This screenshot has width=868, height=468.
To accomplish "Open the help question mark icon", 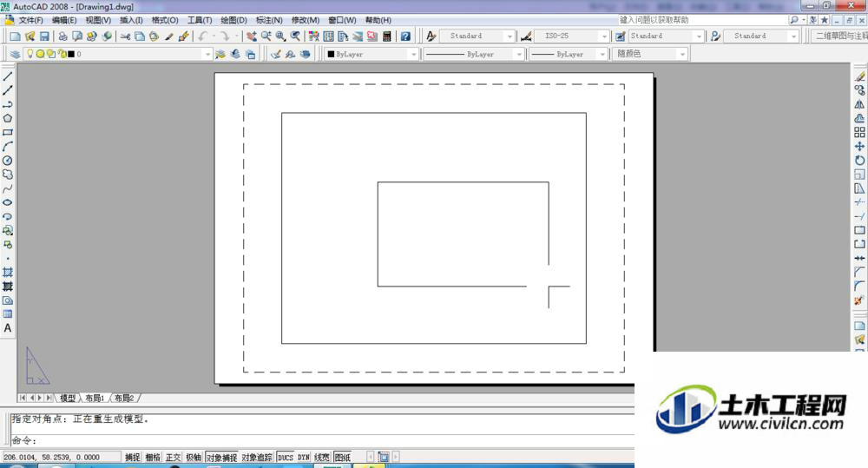I will click(x=405, y=36).
